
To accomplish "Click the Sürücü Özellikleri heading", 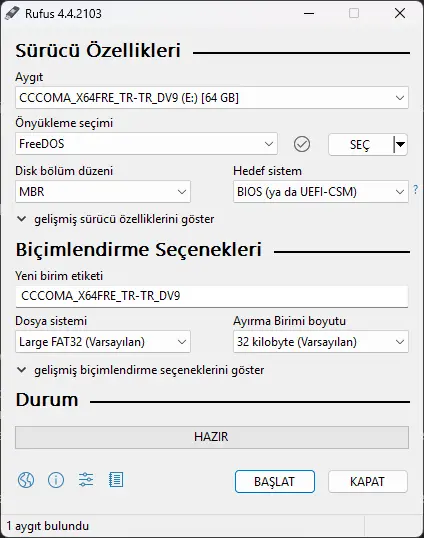I will coord(98,51).
